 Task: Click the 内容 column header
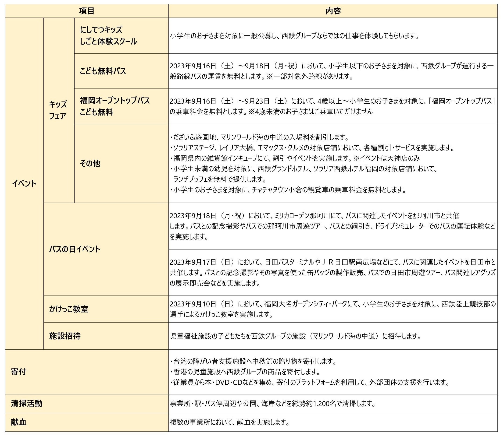[333, 11]
